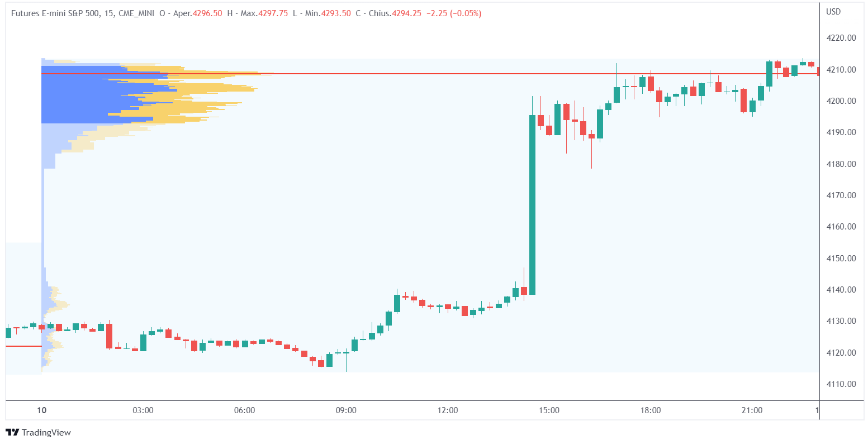The image size is (868, 440).
Task: Click the 03:00 time axis label
Action: 143,410
